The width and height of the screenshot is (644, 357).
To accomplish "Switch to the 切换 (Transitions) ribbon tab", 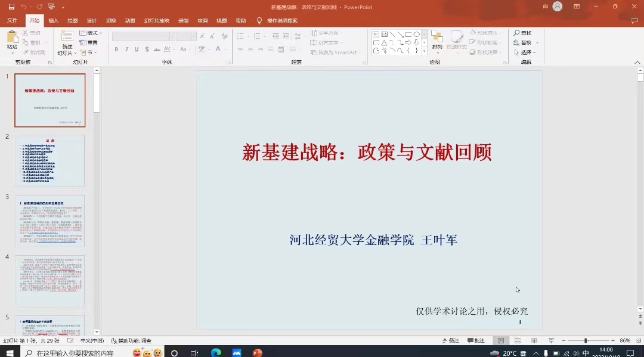I will (111, 20).
